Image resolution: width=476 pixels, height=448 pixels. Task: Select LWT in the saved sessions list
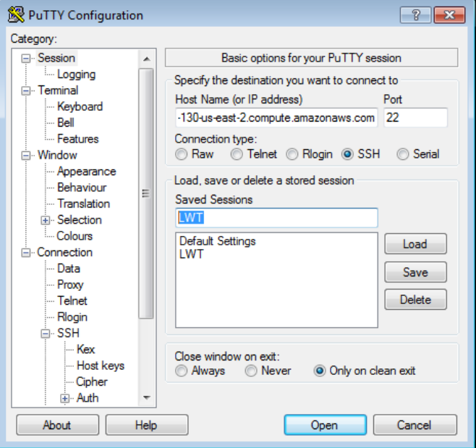[191, 254]
